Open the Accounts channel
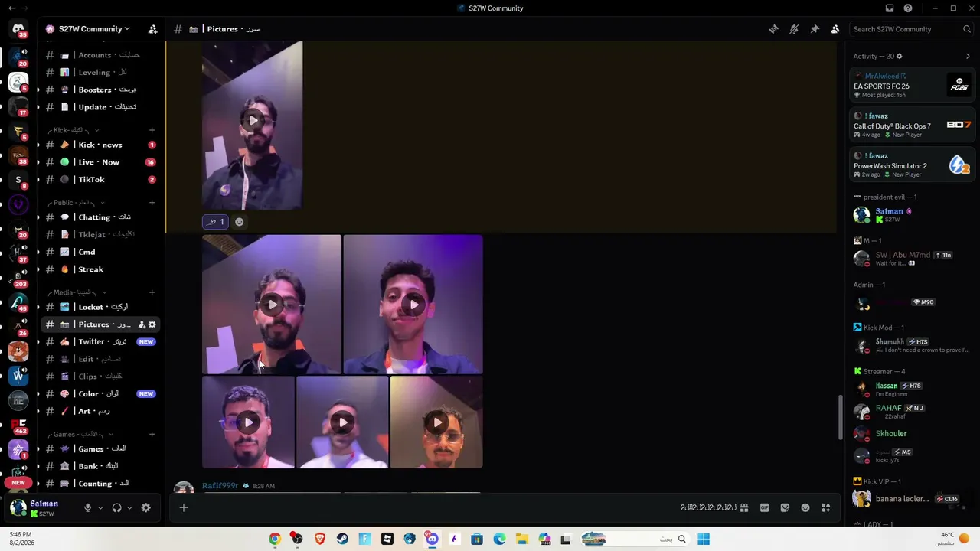Image resolution: width=980 pixels, height=551 pixels. click(x=100, y=55)
